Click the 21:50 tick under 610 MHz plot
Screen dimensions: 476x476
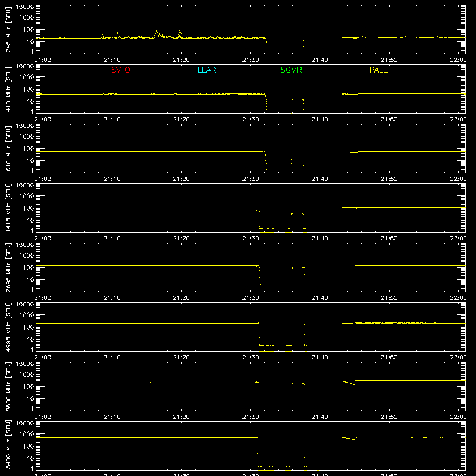coord(389,179)
